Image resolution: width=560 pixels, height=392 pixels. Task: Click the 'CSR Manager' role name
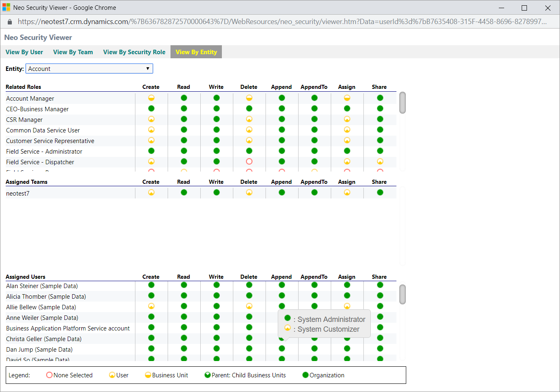pos(24,120)
